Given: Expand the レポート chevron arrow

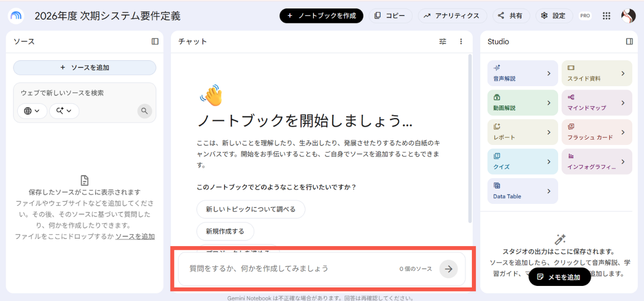Looking at the screenshot, I should point(549,132).
